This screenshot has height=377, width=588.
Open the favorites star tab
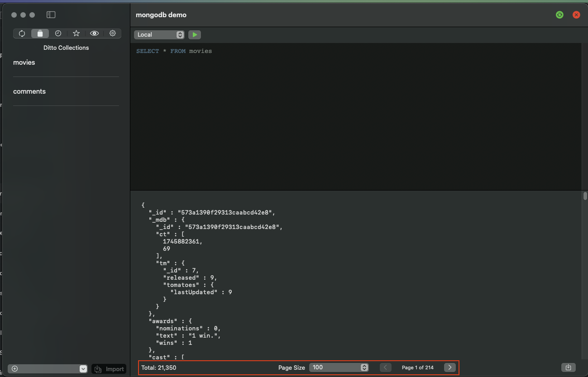pyautogui.click(x=76, y=33)
